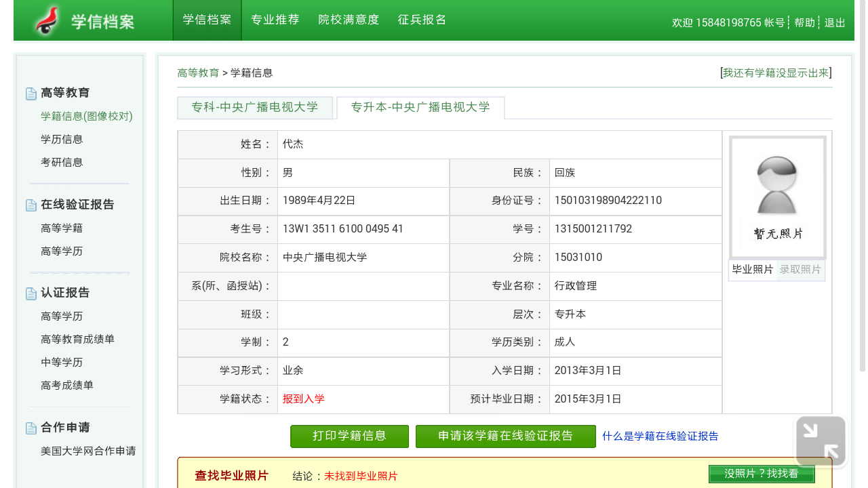The image size is (868, 488).
Task: Open 学历信息 in the sidebar
Action: point(62,140)
